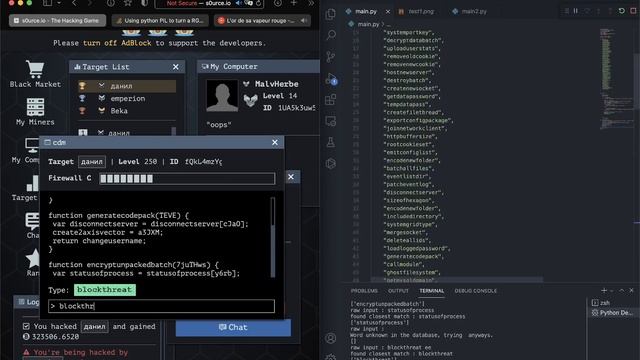Click the command input field with blockthr

point(161,306)
